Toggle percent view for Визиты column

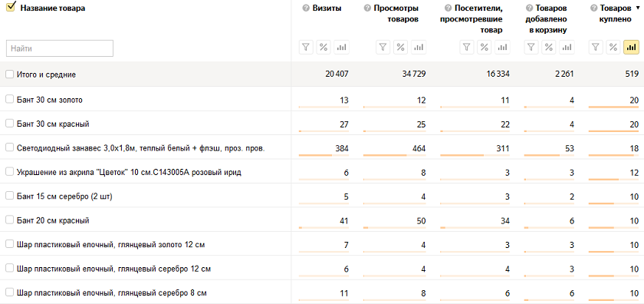pyautogui.click(x=324, y=48)
